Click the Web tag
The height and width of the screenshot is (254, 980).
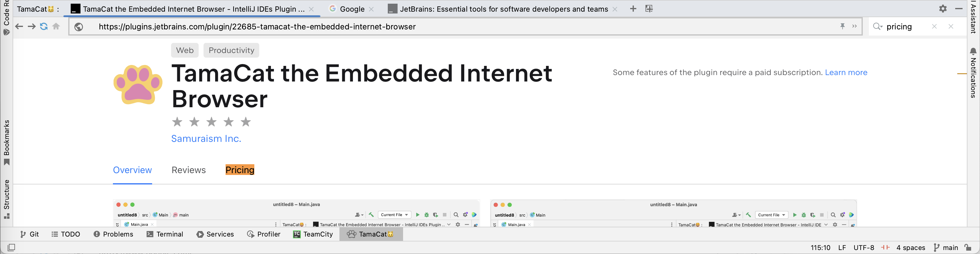(185, 50)
